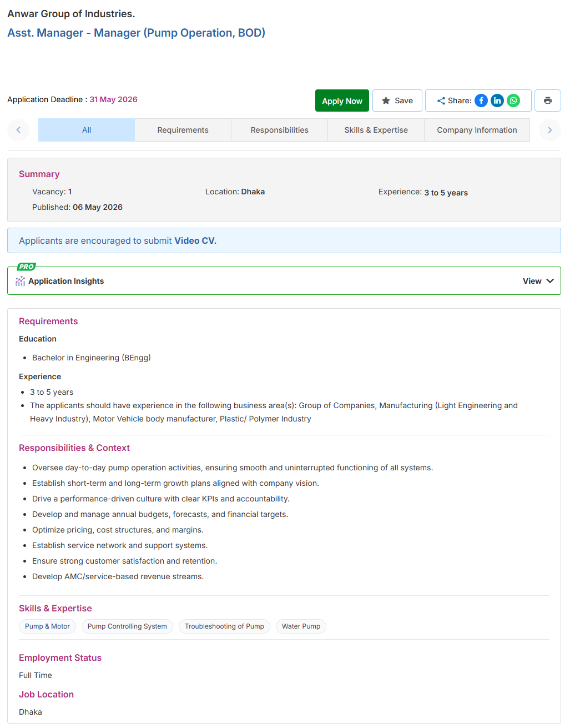Click the PRO badge
The width and height of the screenshot is (570, 728).
click(27, 267)
